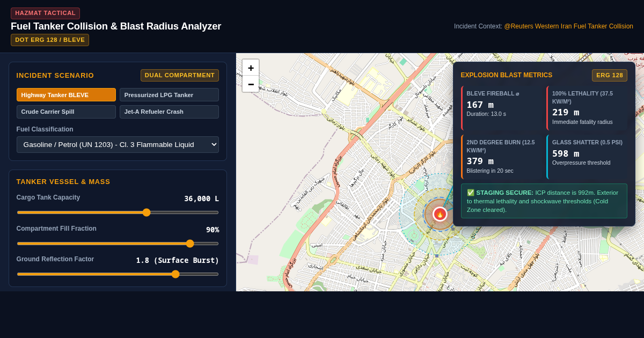Click the 219 m lethality value
This screenshot has width=644, height=338.
[x=566, y=112]
